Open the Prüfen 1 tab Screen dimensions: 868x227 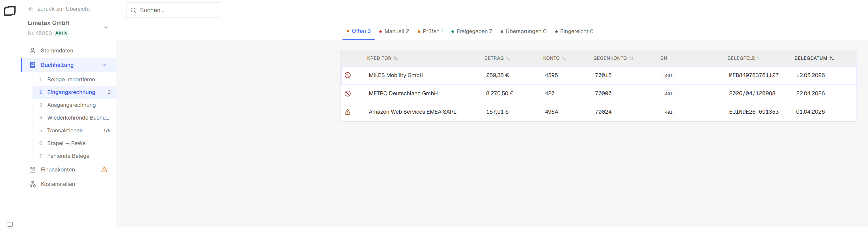point(430,31)
